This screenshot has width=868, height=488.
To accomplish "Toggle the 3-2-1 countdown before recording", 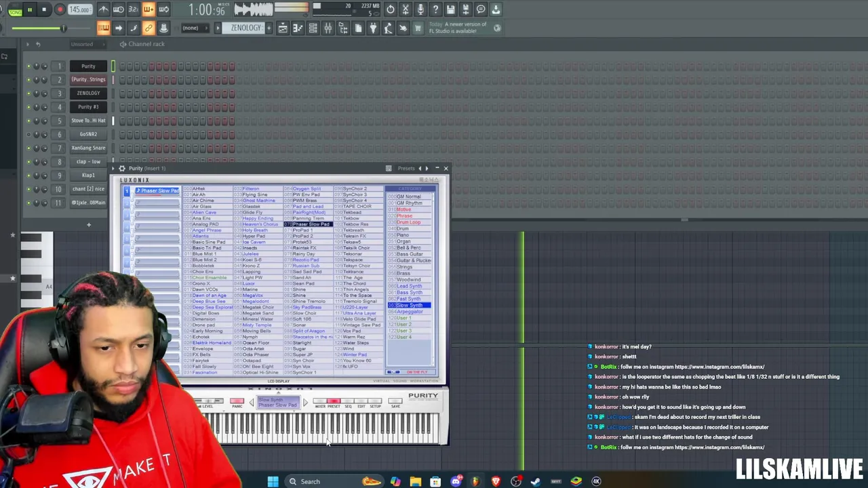I will (x=133, y=9).
